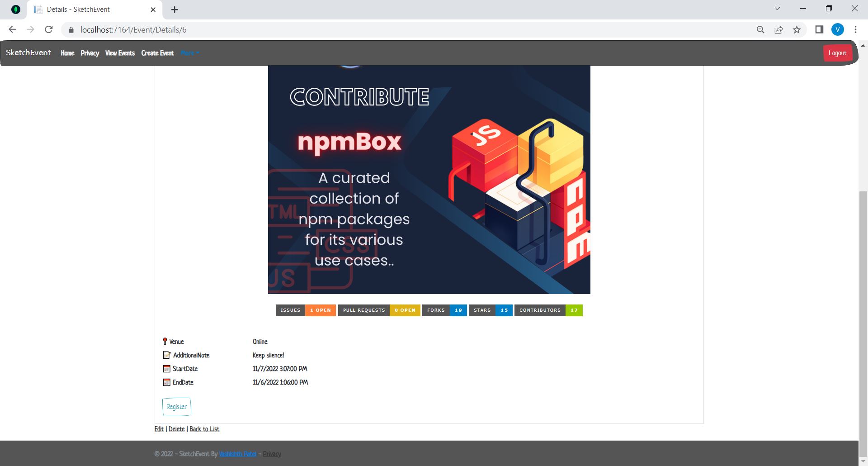Open Vashishth Patel link in footer
Viewport: 868px width, 466px height.
[237, 454]
